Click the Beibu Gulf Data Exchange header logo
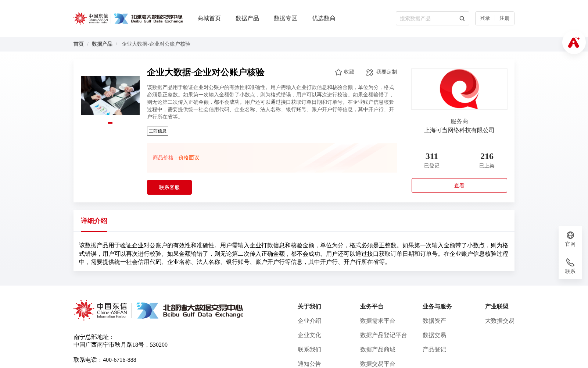588x368 pixels. click(148, 18)
